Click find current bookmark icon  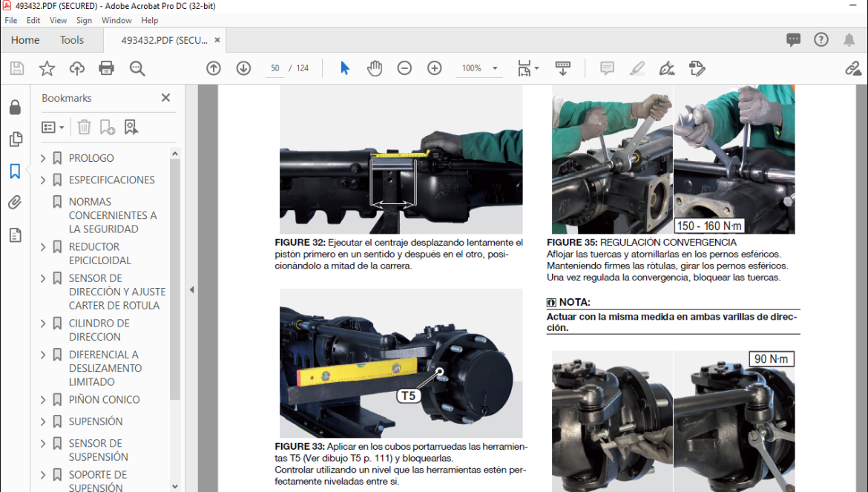[131, 128]
